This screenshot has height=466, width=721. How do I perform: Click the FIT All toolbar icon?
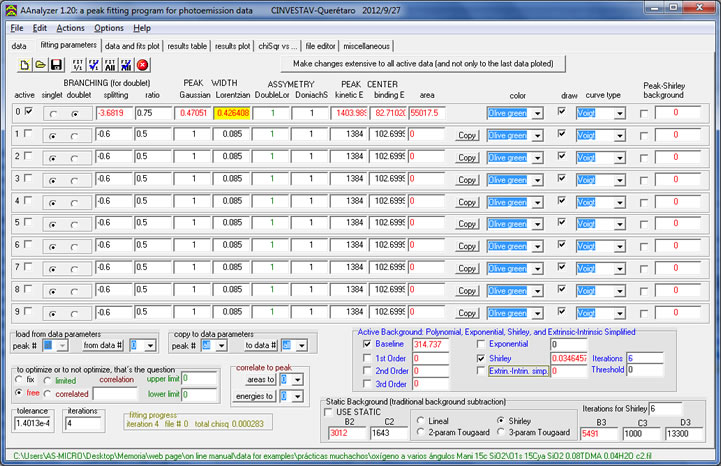pyautogui.click(x=109, y=64)
